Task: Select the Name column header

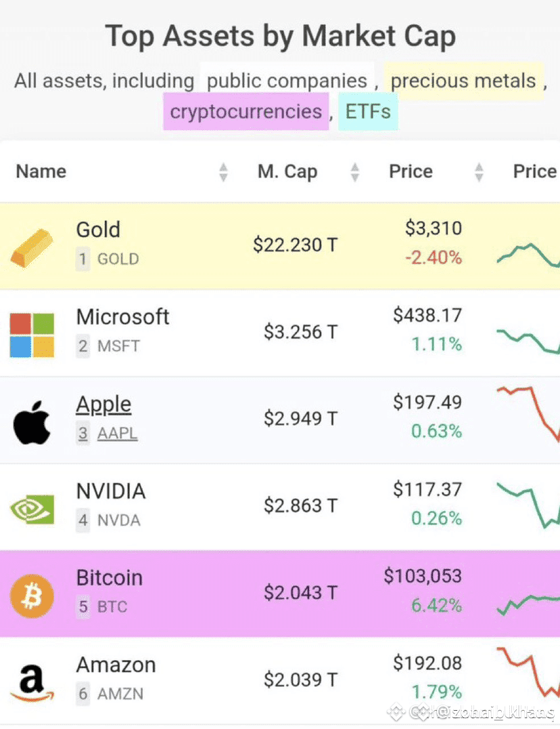Action: pos(41,171)
